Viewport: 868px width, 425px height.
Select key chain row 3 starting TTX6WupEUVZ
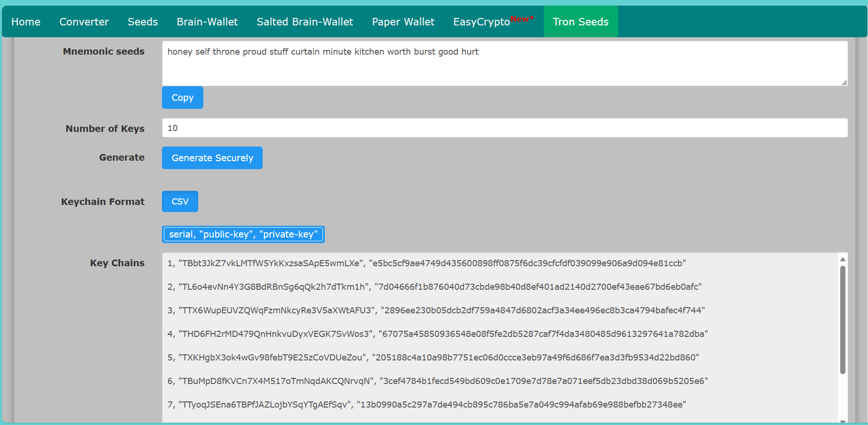436,310
